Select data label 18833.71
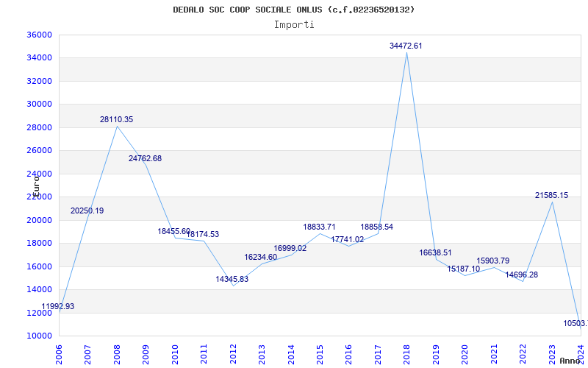588x368 pixels. click(319, 227)
